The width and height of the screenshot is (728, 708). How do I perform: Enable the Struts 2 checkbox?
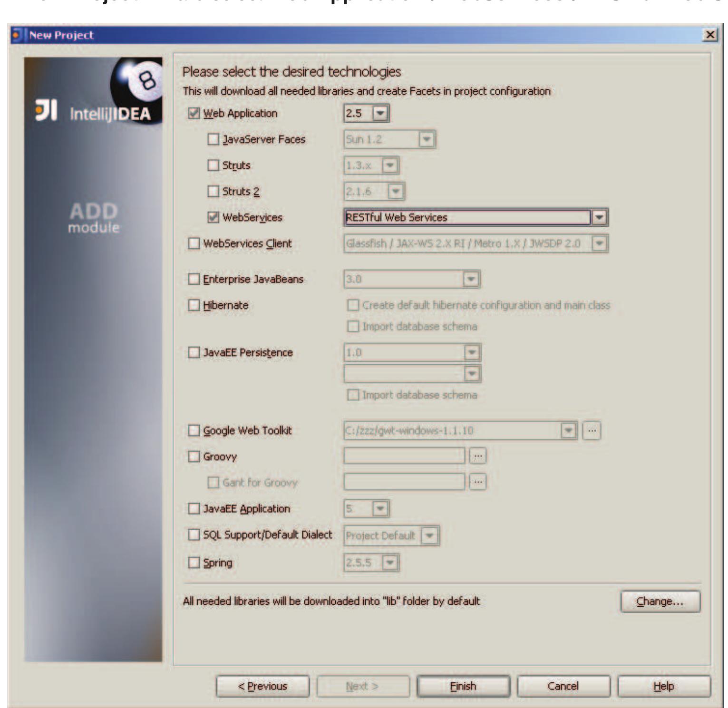(213, 191)
